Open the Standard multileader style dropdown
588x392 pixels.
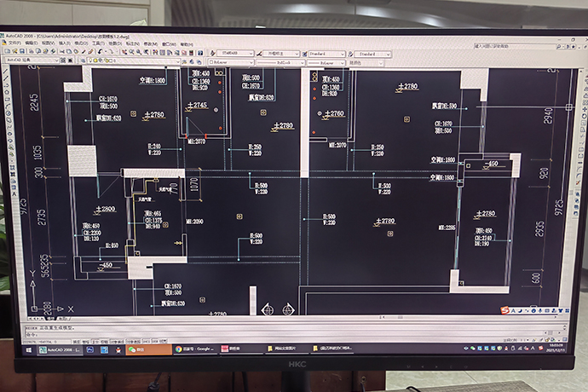pos(372,55)
